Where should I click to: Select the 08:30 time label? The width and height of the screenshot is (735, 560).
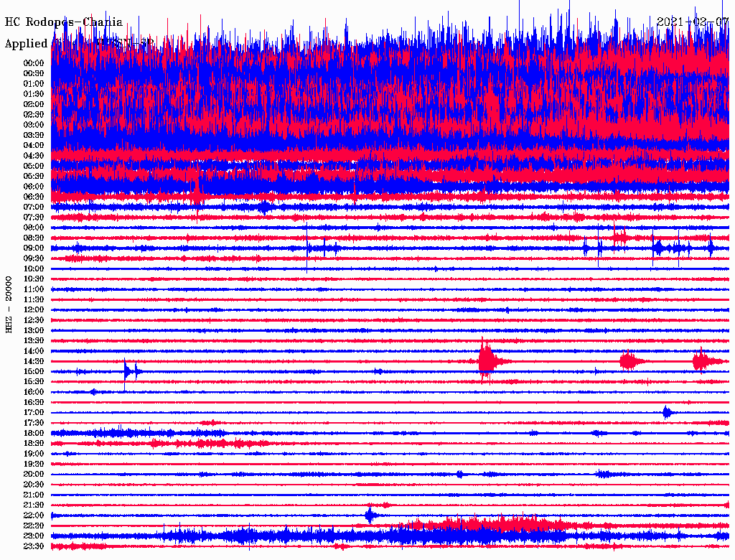(x=33, y=238)
